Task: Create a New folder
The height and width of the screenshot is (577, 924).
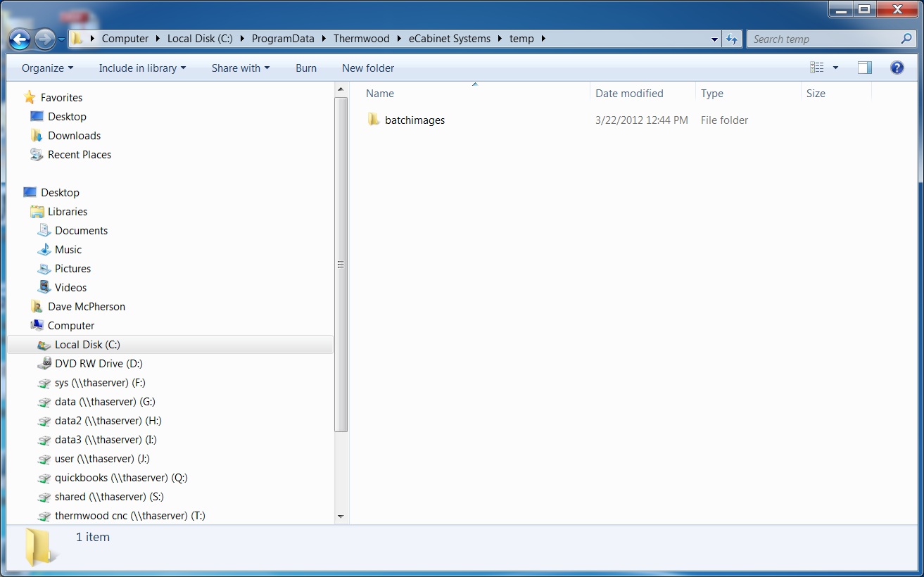Action: click(x=368, y=68)
